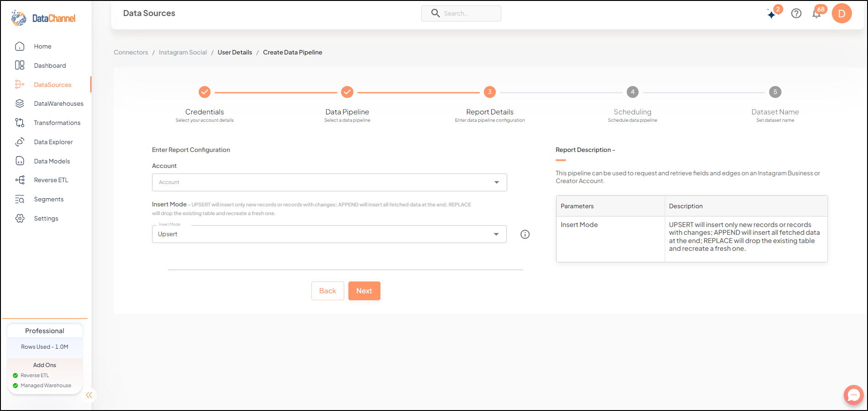868x411 pixels.
Task: Go to Home menu item
Action: coord(43,46)
